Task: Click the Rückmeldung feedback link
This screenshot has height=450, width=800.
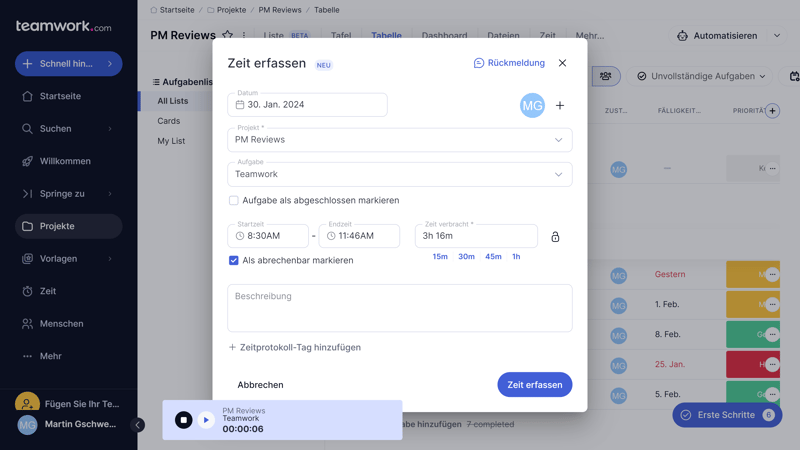Action: coord(509,63)
